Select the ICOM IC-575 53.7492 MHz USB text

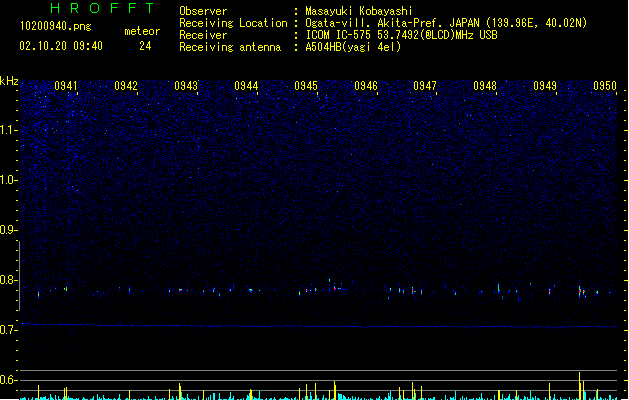402,35
